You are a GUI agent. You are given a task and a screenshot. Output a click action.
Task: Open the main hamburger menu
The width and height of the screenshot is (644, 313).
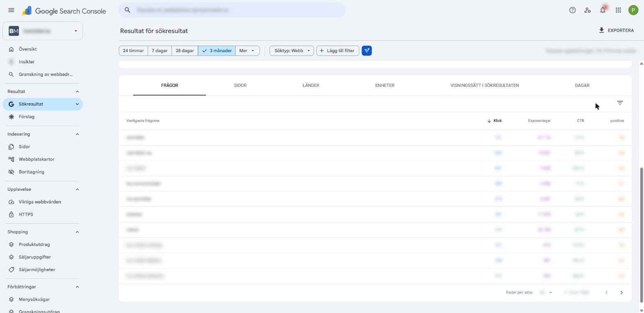[11, 10]
